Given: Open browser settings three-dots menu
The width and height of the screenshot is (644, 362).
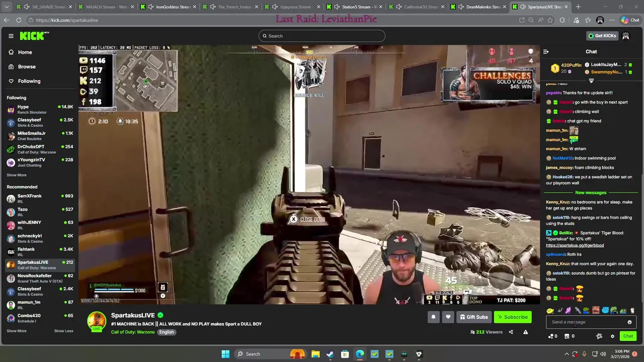Looking at the screenshot, I should 613,20.
